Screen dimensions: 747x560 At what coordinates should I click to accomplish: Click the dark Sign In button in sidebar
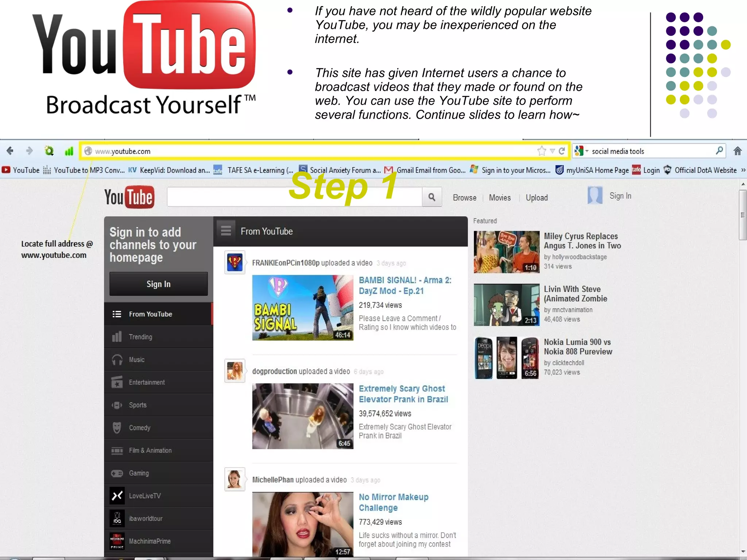[159, 284]
